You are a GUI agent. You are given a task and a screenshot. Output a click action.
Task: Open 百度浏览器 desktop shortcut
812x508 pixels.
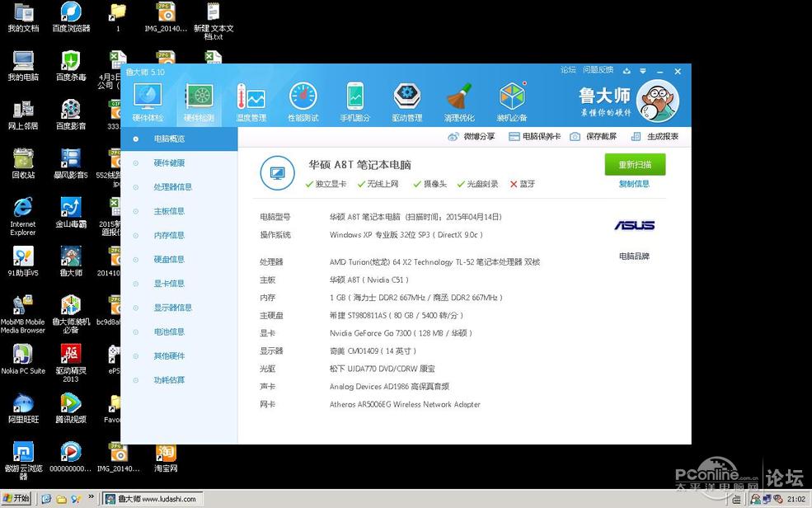71,17
